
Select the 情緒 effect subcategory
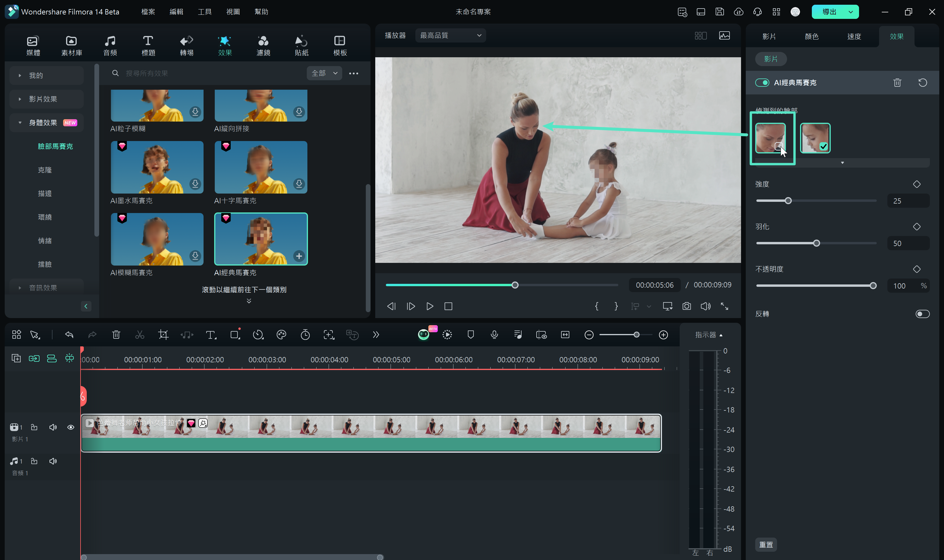(45, 240)
